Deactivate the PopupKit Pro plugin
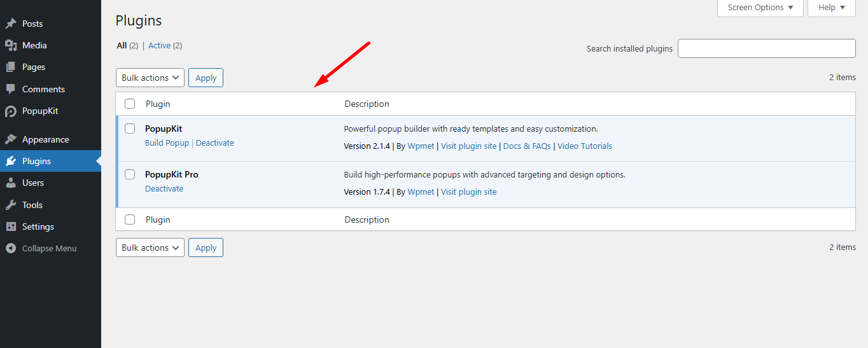This screenshot has width=868, height=348. pyautogui.click(x=164, y=189)
